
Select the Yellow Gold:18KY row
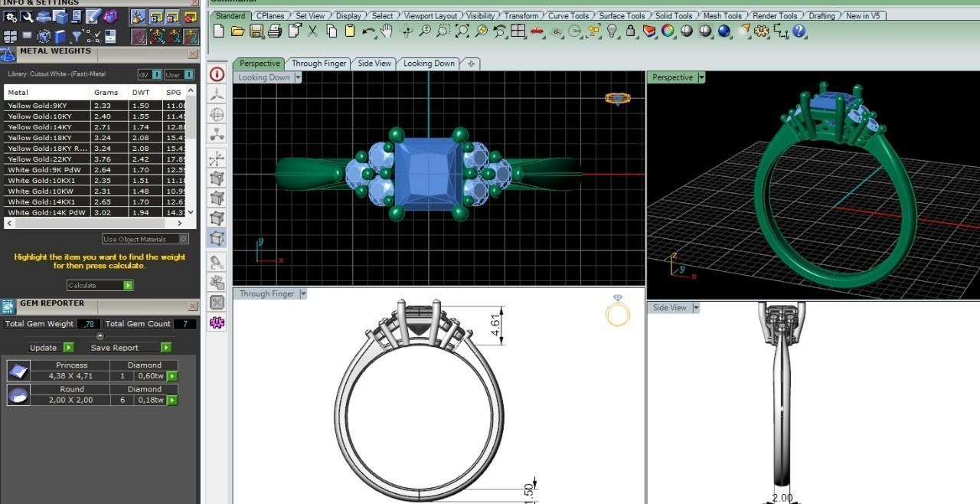(x=95, y=138)
